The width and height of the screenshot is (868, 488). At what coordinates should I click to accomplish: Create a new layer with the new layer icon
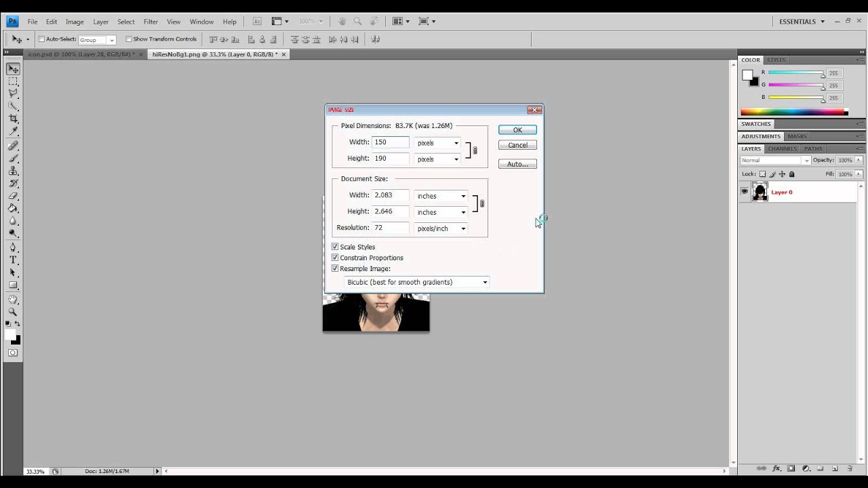click(835, 468)
